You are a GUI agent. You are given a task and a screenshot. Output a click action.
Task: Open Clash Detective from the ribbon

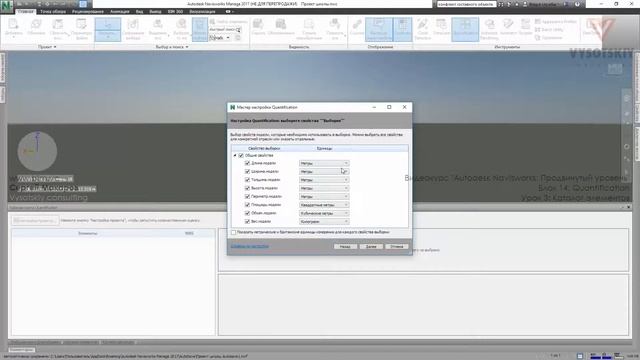click(423, 29)
